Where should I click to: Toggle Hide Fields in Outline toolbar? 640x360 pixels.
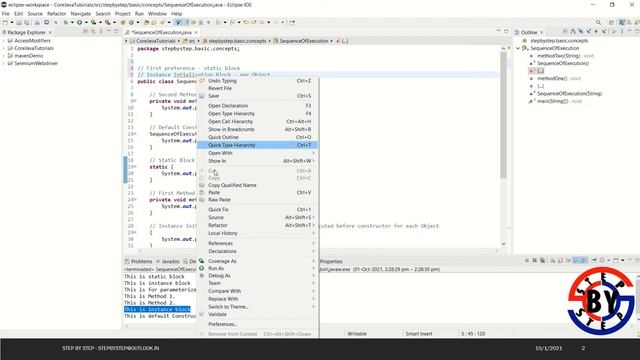pyautogui.click(x=580, y=31)
